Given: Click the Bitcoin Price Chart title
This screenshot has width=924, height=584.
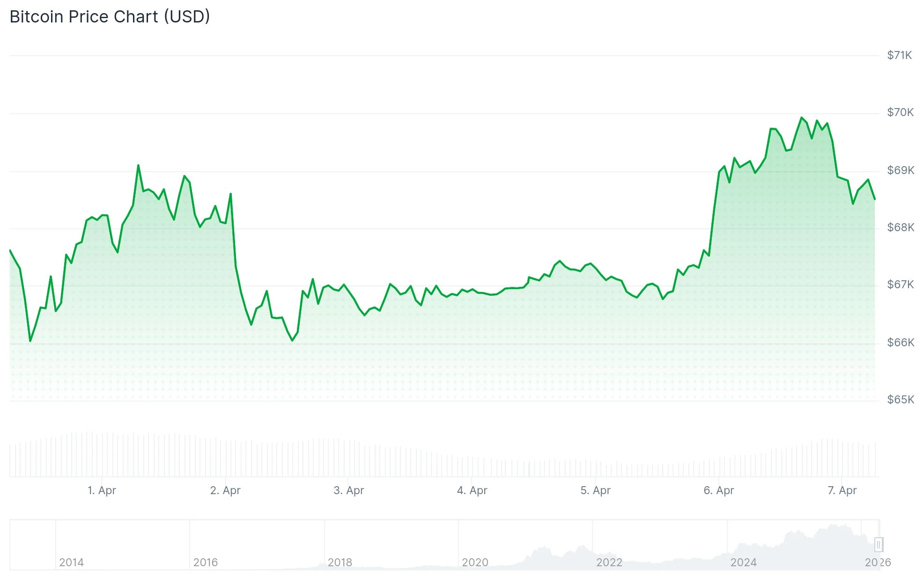Looking at the screenshot, I should click(110, 16).
